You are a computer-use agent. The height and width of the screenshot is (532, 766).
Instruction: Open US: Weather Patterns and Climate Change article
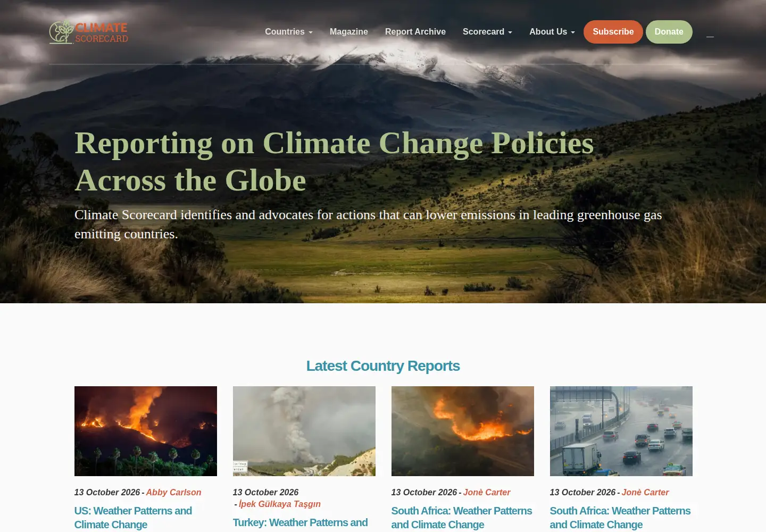tap(133, 518)
